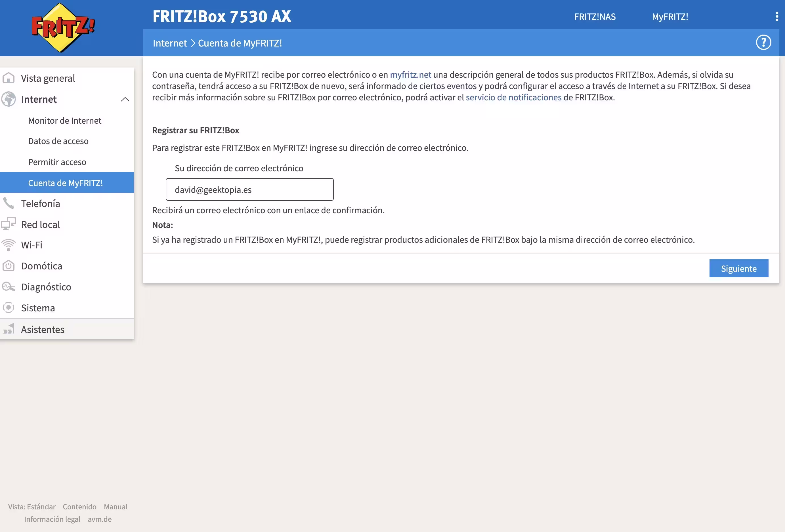Screen dimensions: 785x532
Task: Click Internet in the breadcrumb
Action: click(x=169, y=43)
